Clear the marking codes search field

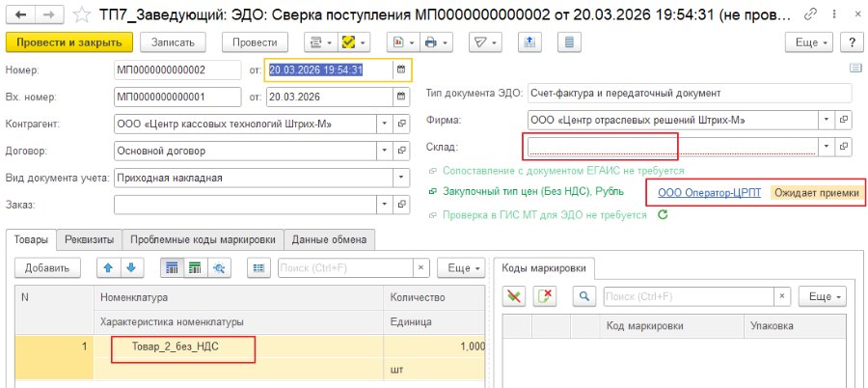point(781,296)
